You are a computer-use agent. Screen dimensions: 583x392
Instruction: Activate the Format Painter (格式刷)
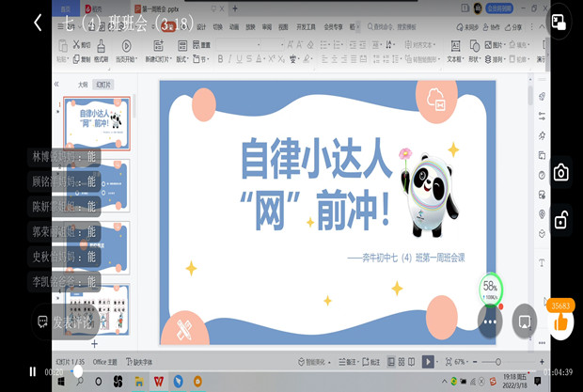(101, 52)
